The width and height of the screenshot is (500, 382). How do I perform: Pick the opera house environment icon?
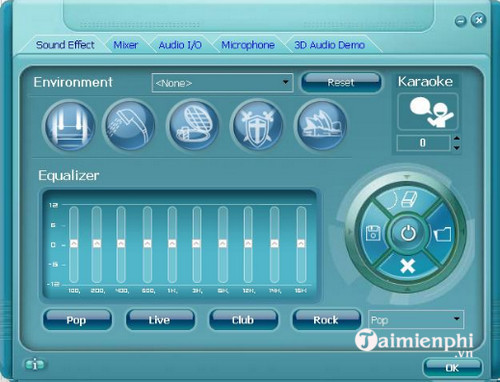[321, 126]
